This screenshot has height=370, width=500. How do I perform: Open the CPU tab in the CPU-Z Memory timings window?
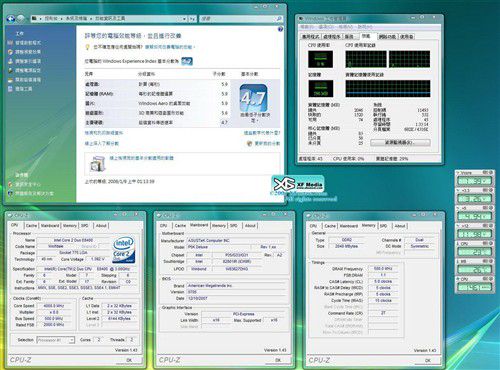coord(313,226)
